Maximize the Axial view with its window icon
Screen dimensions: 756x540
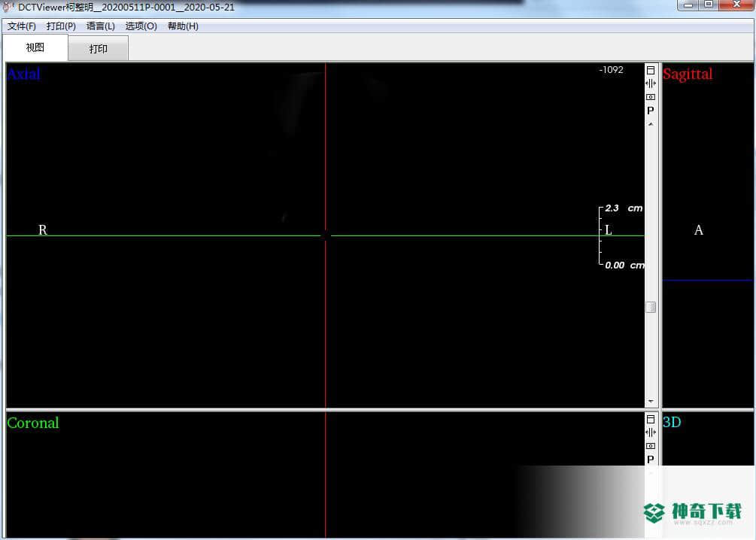click(651, 70)
